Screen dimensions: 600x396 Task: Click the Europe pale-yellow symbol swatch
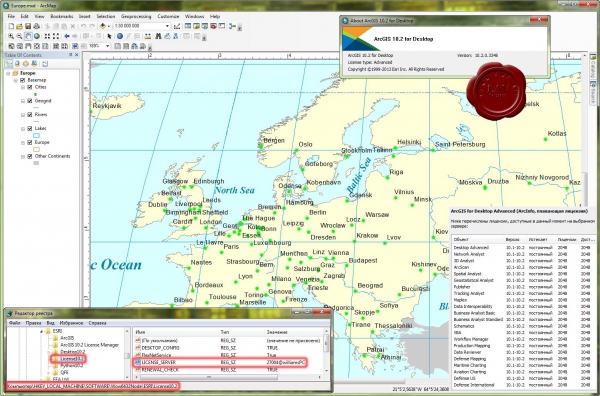[36, 149]
